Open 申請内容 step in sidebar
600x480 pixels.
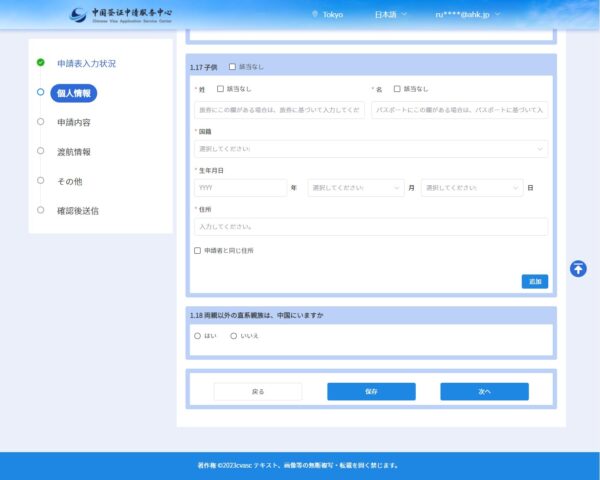[x=74, y=122]
